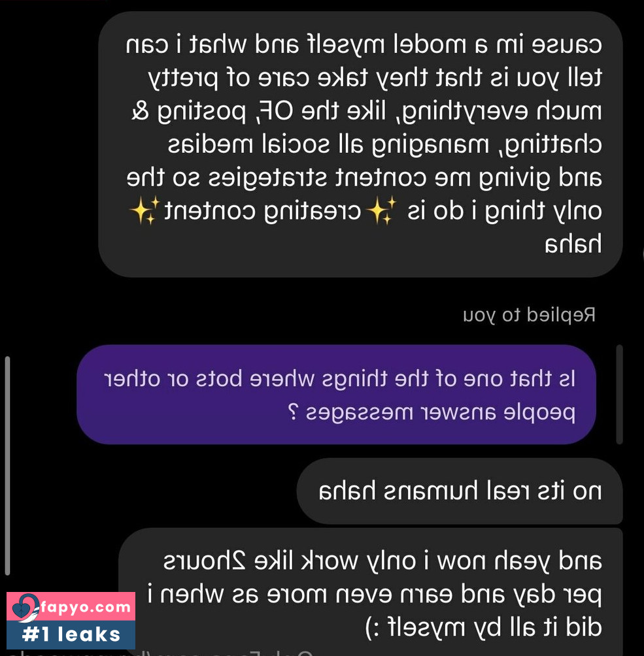The height and width of the screenshot is (656, 644).
Task: Click the word strategies in the first bubble
Action: point(269,178)
